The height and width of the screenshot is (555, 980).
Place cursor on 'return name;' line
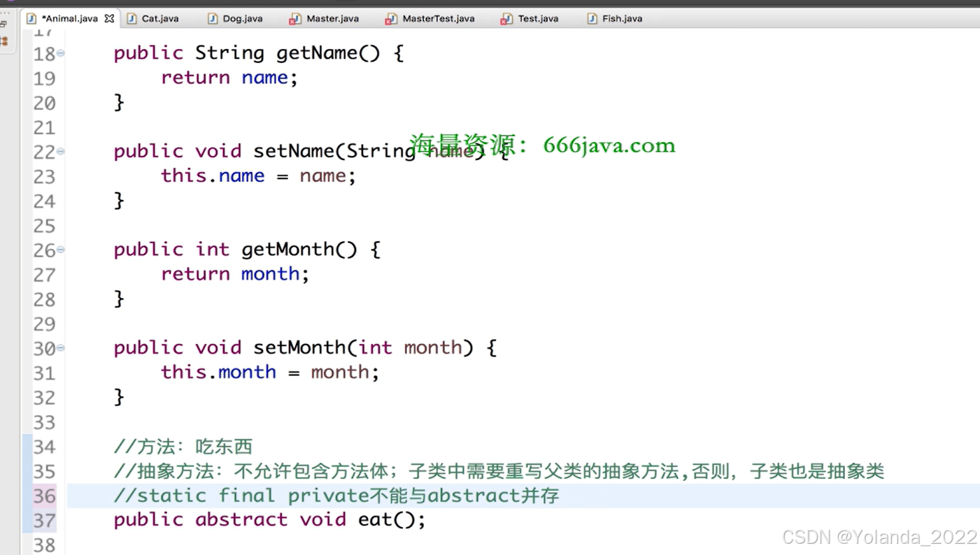pyautogui.click(x=229, y=78)
